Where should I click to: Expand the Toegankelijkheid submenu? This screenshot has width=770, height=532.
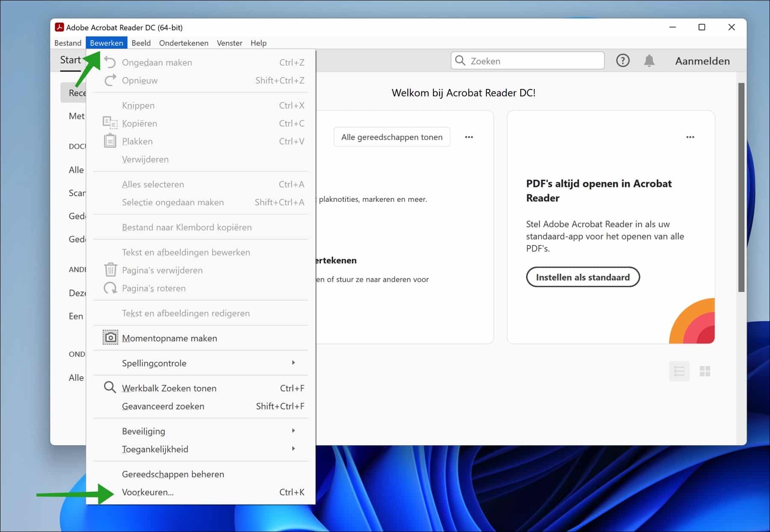tap(201, 449)
